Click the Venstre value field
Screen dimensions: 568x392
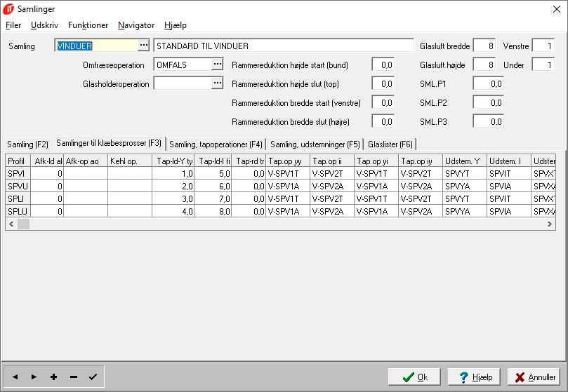[543, 46]
